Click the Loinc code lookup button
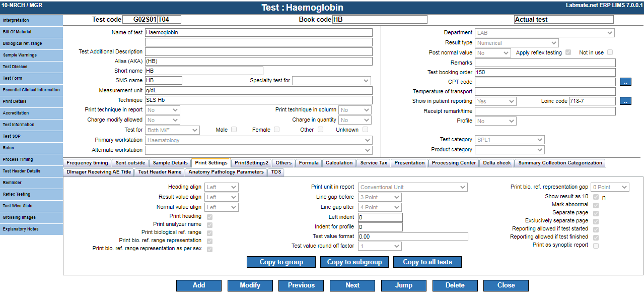This screenshot has width=644, height=293. [x=625, y=101]
